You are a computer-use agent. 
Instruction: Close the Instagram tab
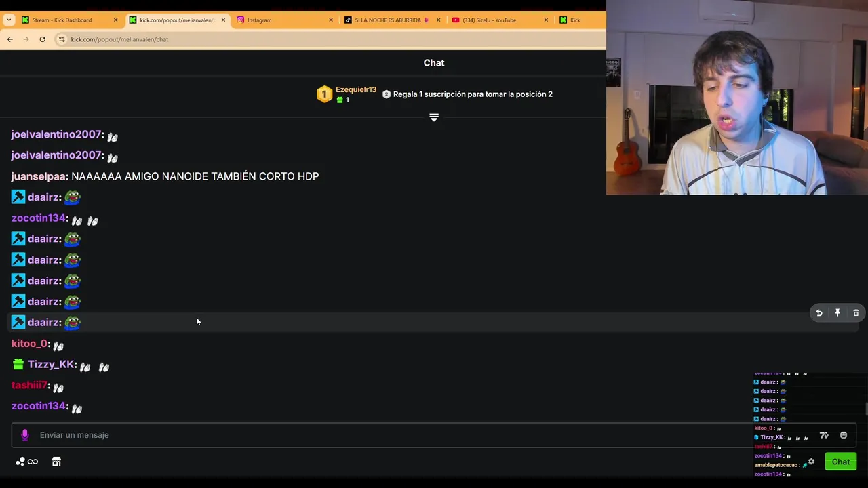331,20
